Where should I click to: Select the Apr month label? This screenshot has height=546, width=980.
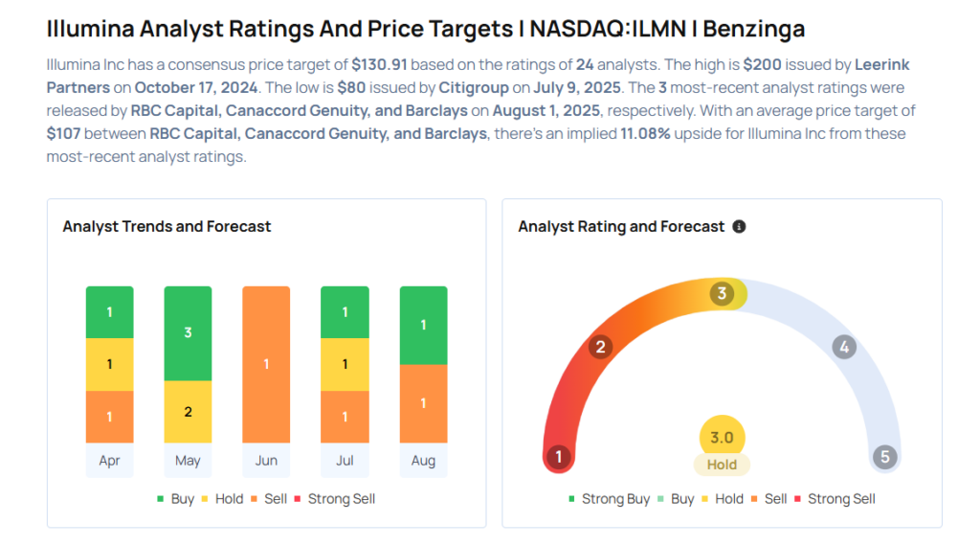tap(109, 461)
